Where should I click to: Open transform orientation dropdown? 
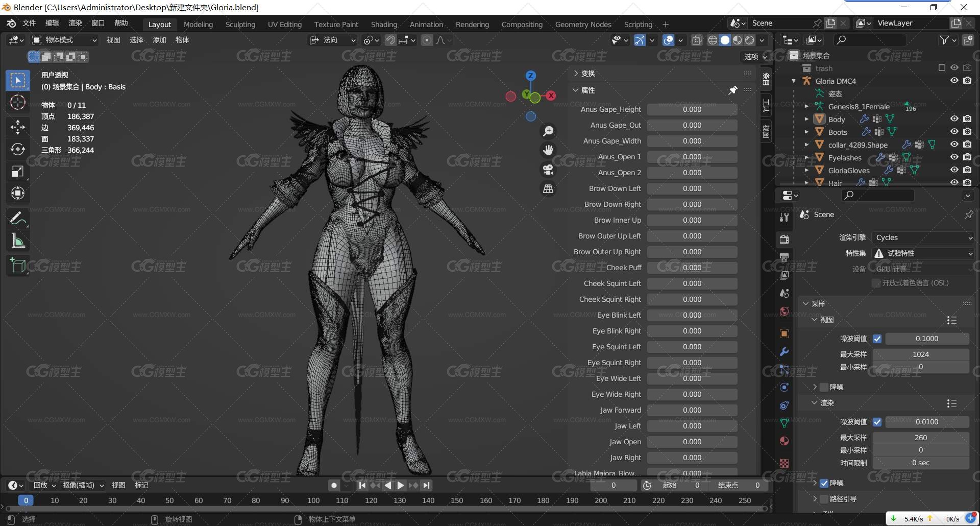pyautogui.click(x=333, y=40)
